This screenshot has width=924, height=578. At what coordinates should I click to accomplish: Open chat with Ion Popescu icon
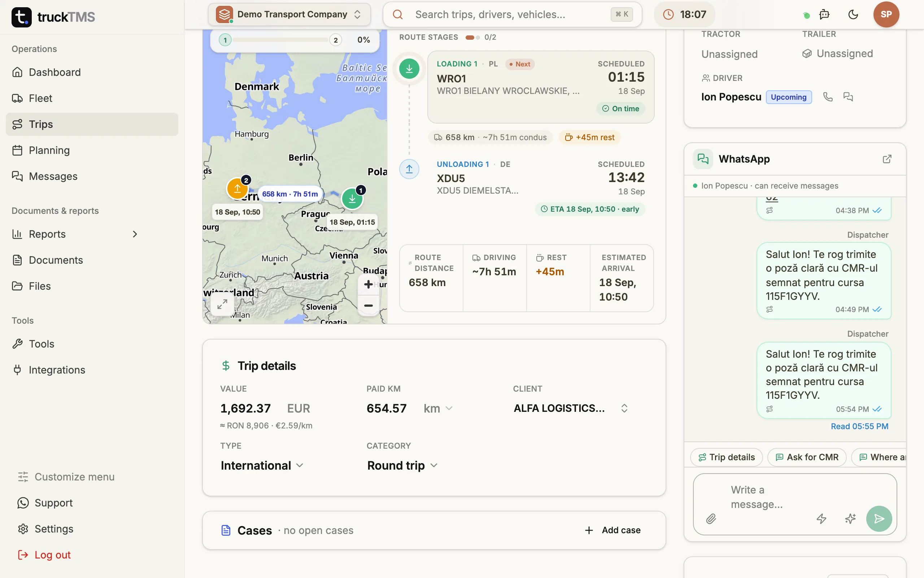(x=848, y=97)
